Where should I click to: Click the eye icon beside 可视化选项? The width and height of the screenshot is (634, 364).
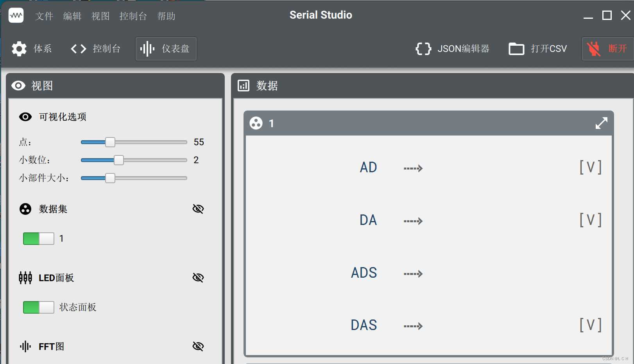pos(25,117)
